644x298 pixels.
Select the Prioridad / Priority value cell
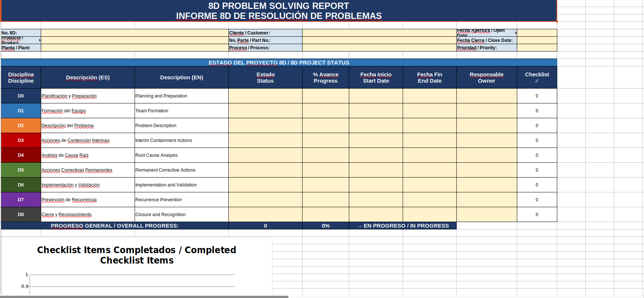click(537, 48)
